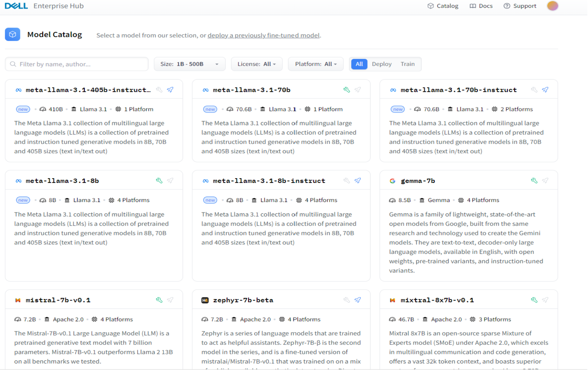Click the zephyr-7b-beta brand icon
Image resolution: width=588 pixels, height=370 pixels.
[x=205, y=300]
